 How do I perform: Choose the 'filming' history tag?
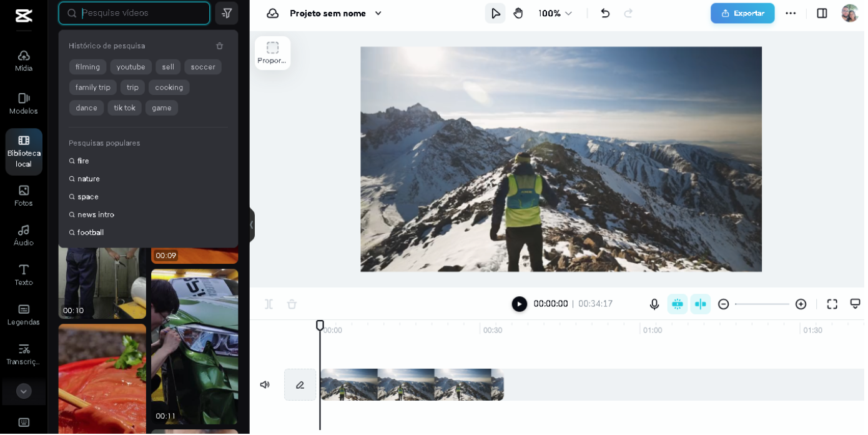[88, 67]
